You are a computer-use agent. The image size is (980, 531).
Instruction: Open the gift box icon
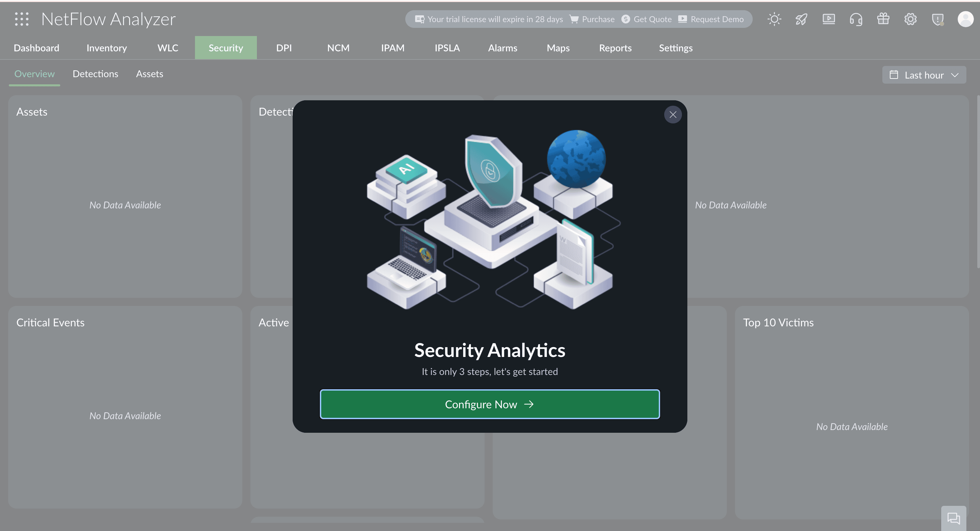tap(883, 19)
